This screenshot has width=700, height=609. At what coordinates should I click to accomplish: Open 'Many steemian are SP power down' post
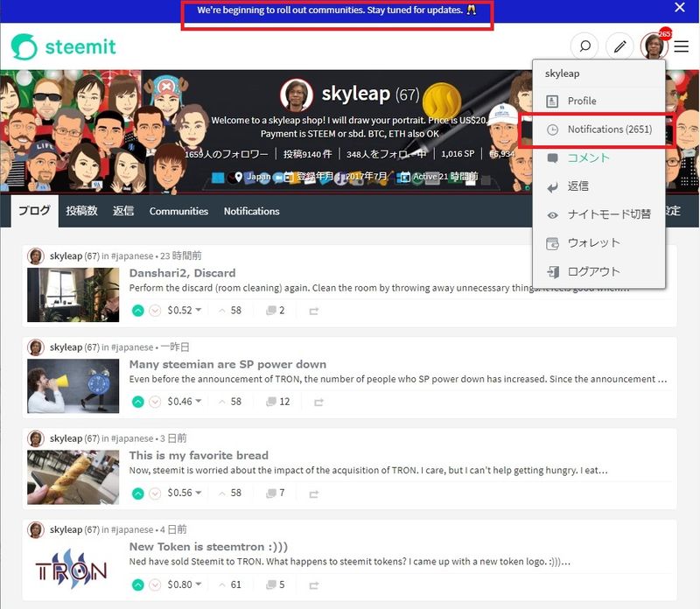pyautogui.click(x=227, y=364)
